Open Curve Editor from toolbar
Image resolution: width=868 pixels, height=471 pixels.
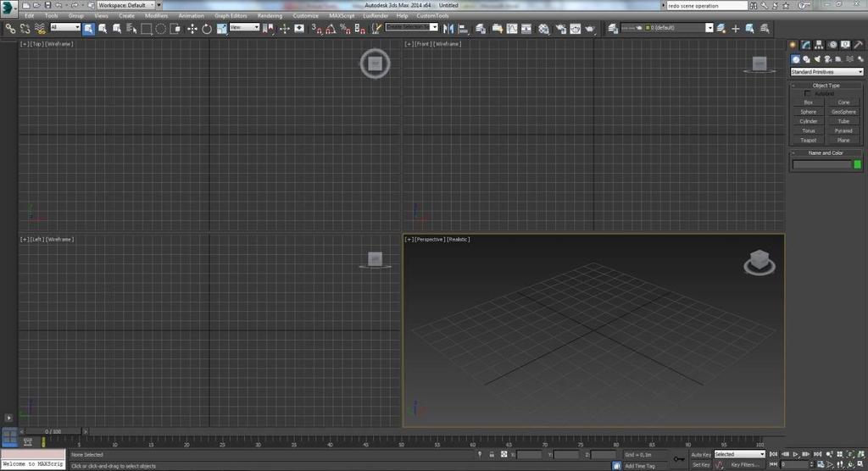pyautogui.click(x=512, y=28)
